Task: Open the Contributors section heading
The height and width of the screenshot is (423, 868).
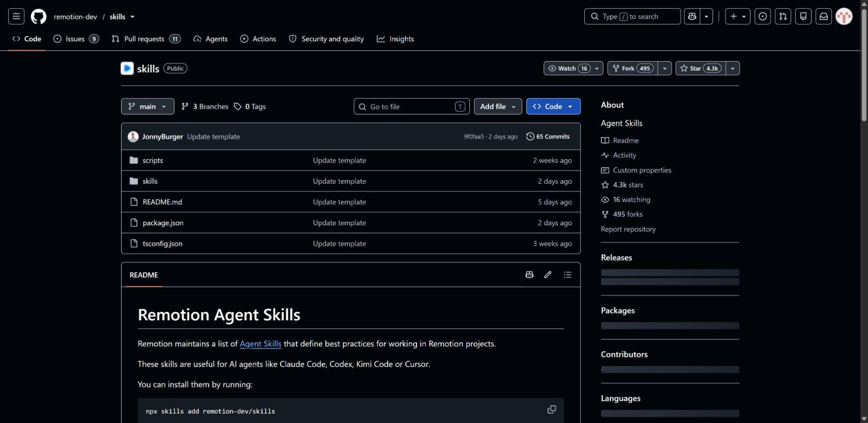Action: click(624, 354)
